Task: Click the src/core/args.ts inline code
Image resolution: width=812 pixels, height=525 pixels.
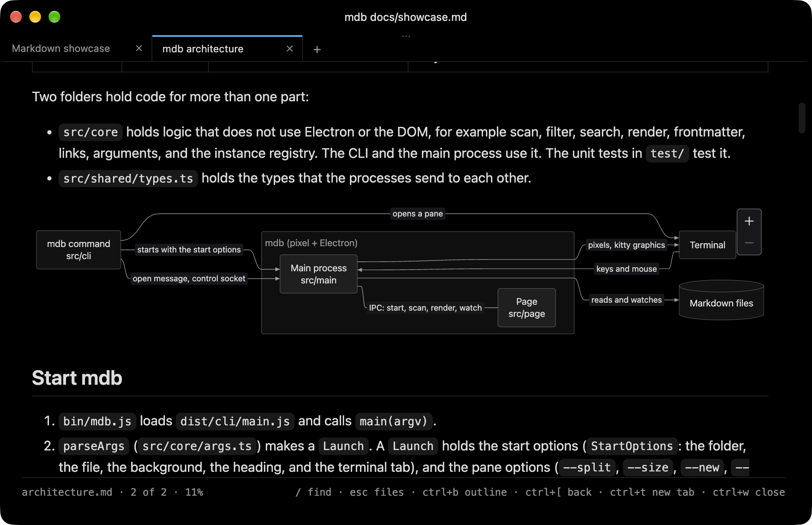Action: pyautogui.click(x=197, y=447)
